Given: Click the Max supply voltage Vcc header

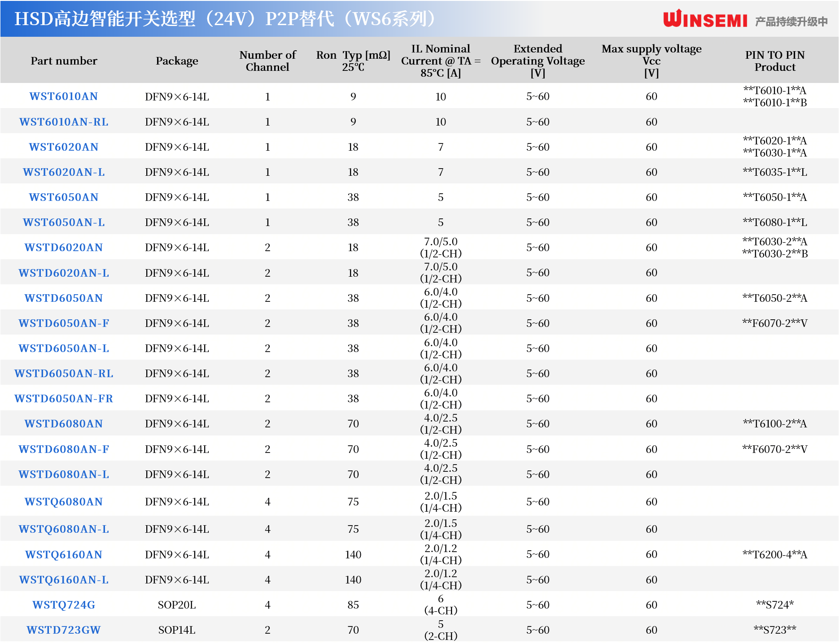Looking at the screenshot, I should (651, 61).
